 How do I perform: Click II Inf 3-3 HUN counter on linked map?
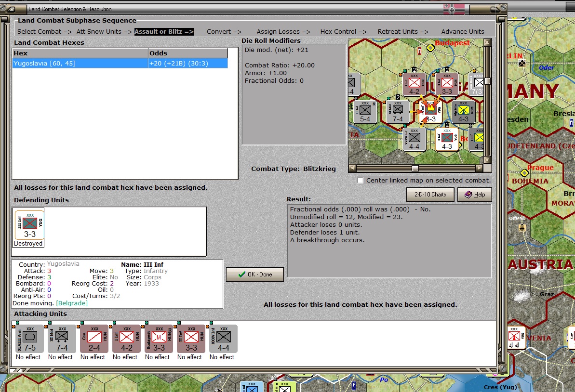coord(447,85)
